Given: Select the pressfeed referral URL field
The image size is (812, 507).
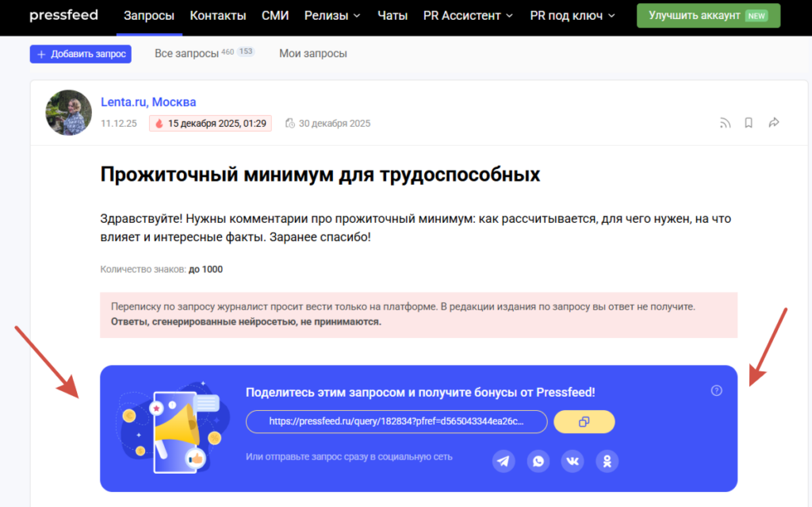Looking at the screenshot, I should 396,421.
